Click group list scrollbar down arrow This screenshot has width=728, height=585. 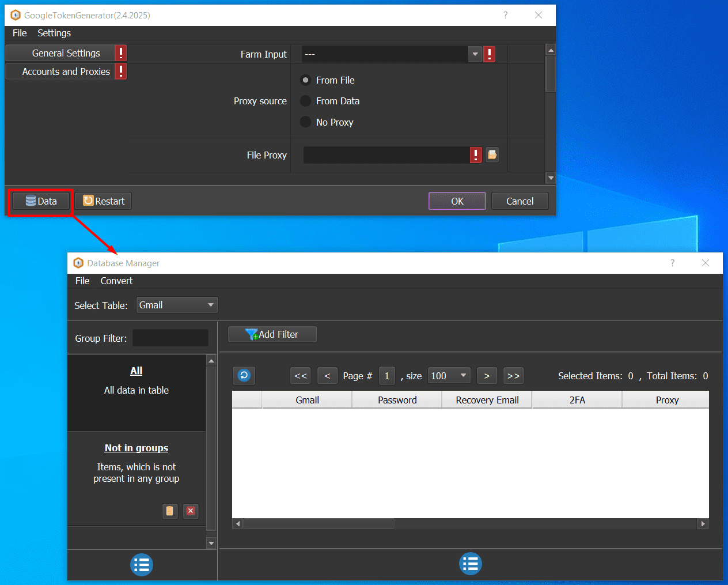coord(211,543)
